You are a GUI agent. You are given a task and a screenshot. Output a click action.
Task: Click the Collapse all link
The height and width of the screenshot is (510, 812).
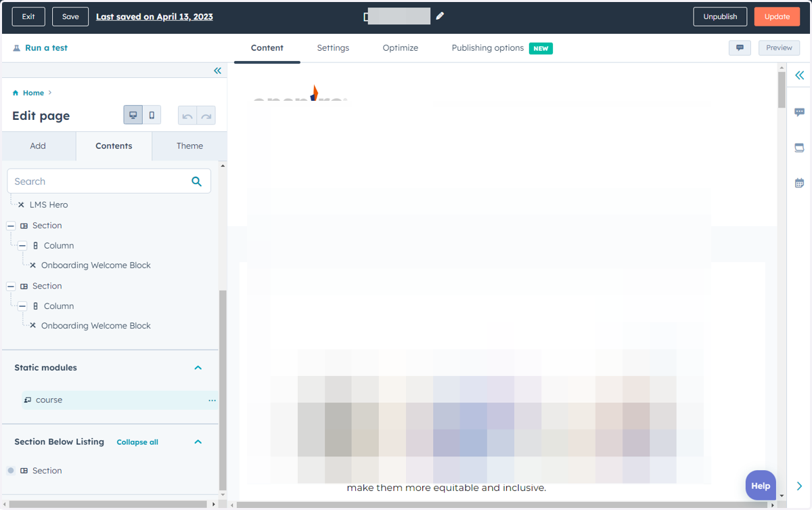pos(137,442)
